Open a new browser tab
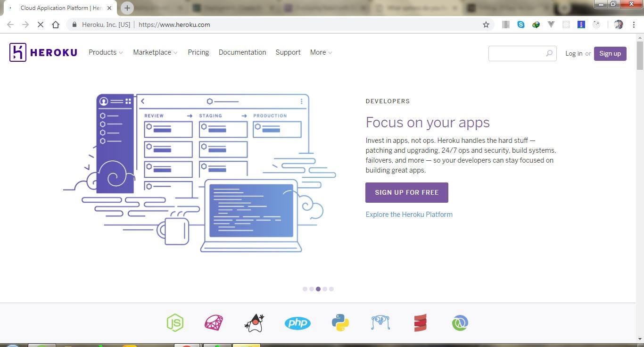644x347 pixels. tap(127, 8)
